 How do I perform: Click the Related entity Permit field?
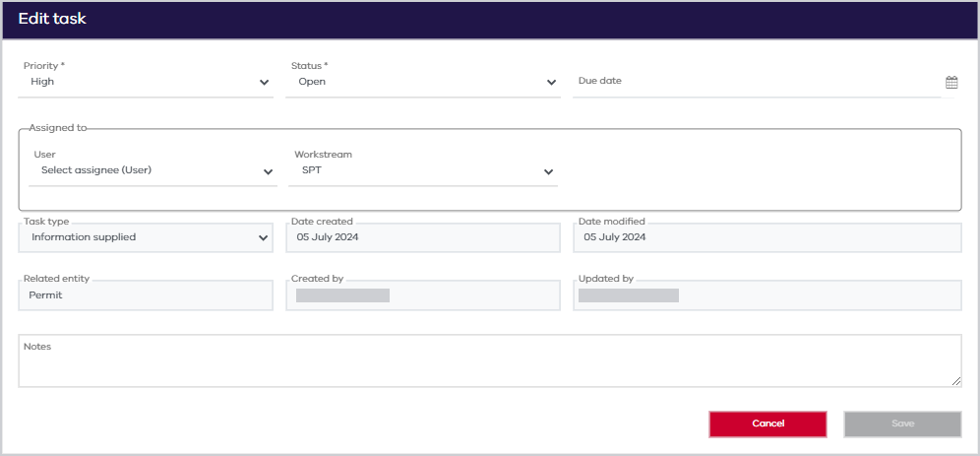click(x=146, y=295)
